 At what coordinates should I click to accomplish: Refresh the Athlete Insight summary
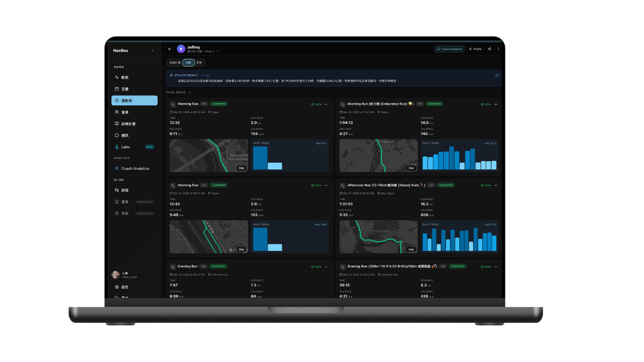497,75
